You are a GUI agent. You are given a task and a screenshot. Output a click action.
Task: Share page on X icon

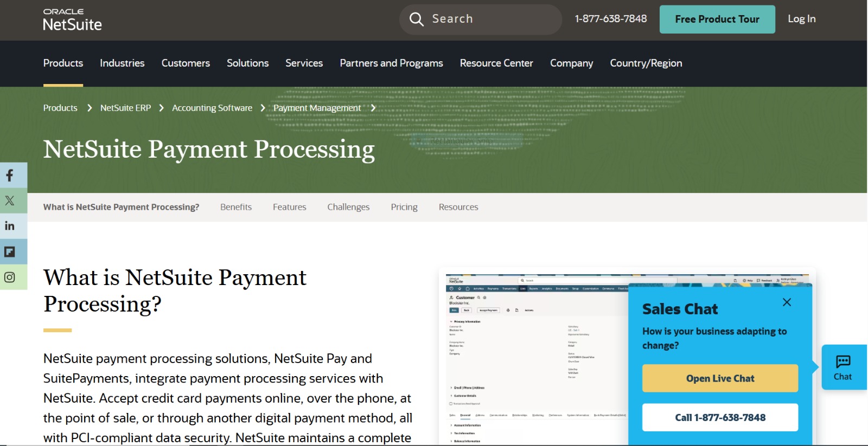pos(10,201)
